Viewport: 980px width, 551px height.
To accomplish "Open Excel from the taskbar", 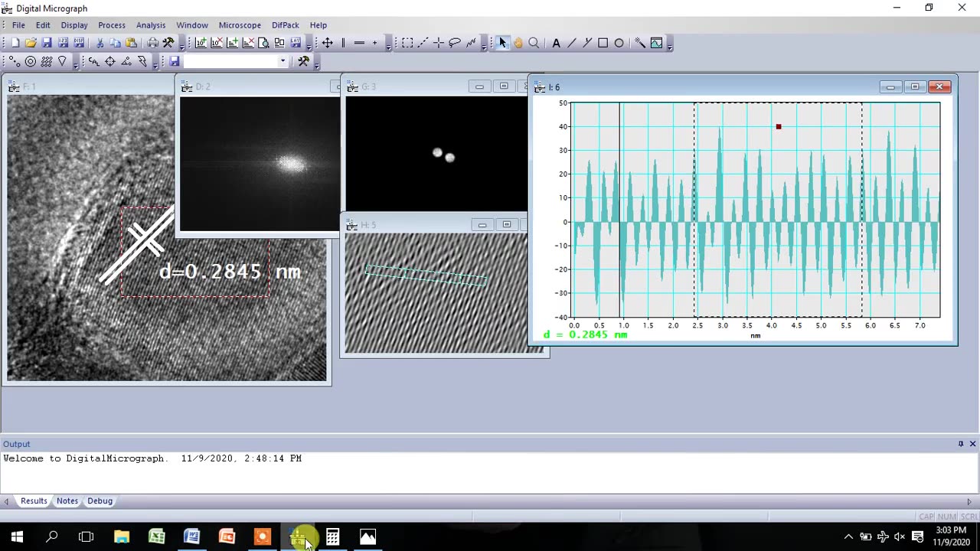I will tap(157, 537).
